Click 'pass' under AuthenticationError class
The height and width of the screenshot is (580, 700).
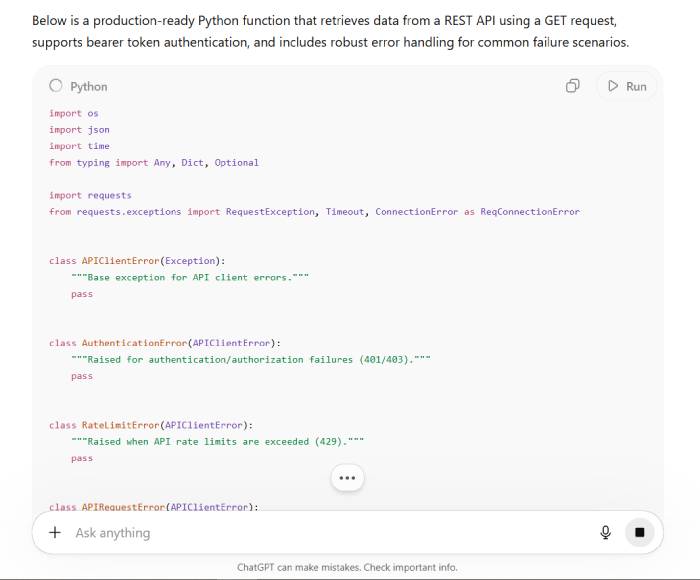(82, 376)
